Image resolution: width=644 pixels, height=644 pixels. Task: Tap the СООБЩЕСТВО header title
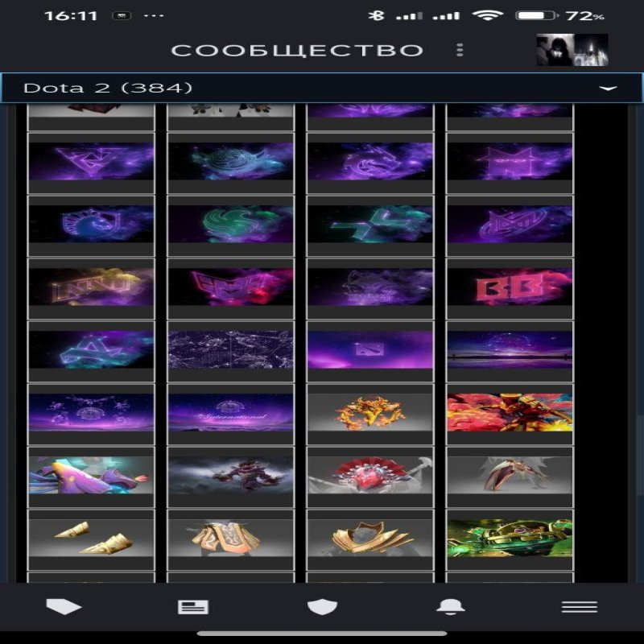(297, 50)
